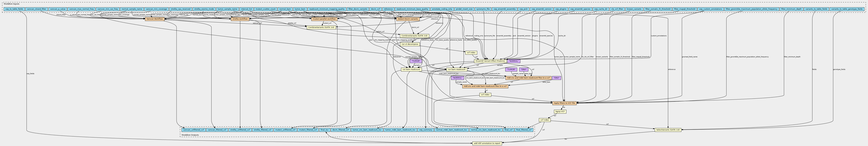The image size is (868, 146).
Task: Click the tumor_snv_bam_readcount_tsv output
Action: (x=367, y=130)
